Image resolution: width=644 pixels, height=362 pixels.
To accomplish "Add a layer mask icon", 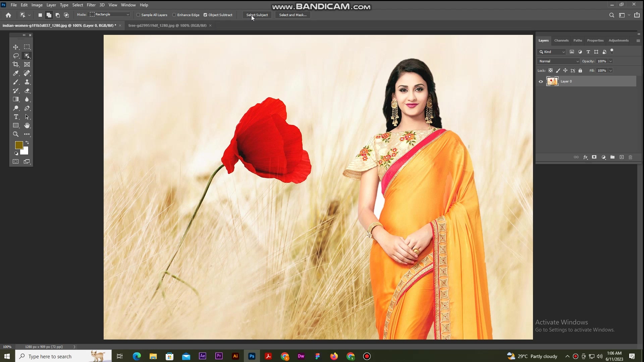I will [594, 157].
